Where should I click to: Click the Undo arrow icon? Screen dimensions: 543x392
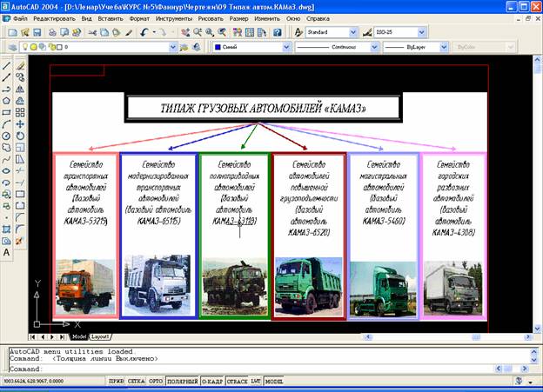(144, 32)
